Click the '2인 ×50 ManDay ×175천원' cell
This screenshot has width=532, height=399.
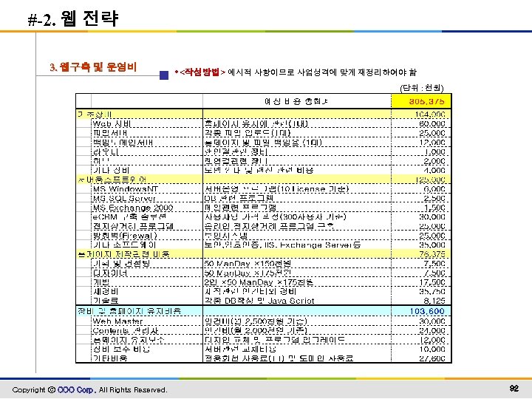(259, 282)
